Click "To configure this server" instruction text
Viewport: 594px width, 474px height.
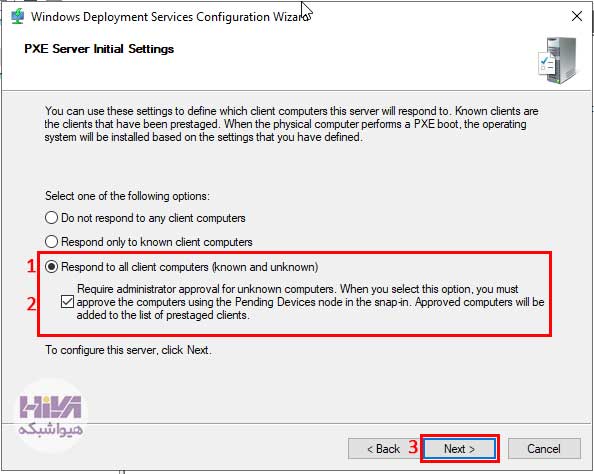click(x=128, y=350)
